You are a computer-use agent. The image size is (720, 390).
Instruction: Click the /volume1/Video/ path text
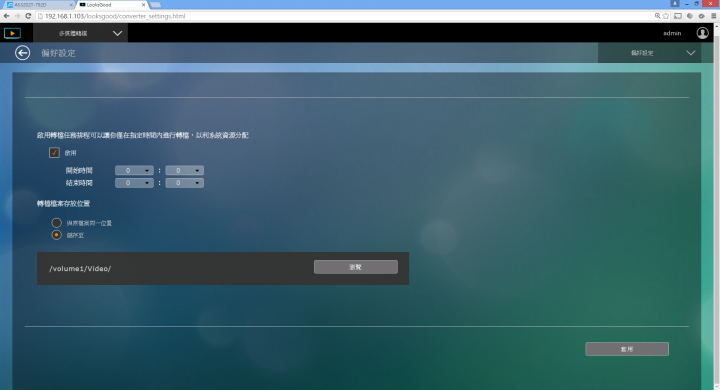click(x=80, y=269)
